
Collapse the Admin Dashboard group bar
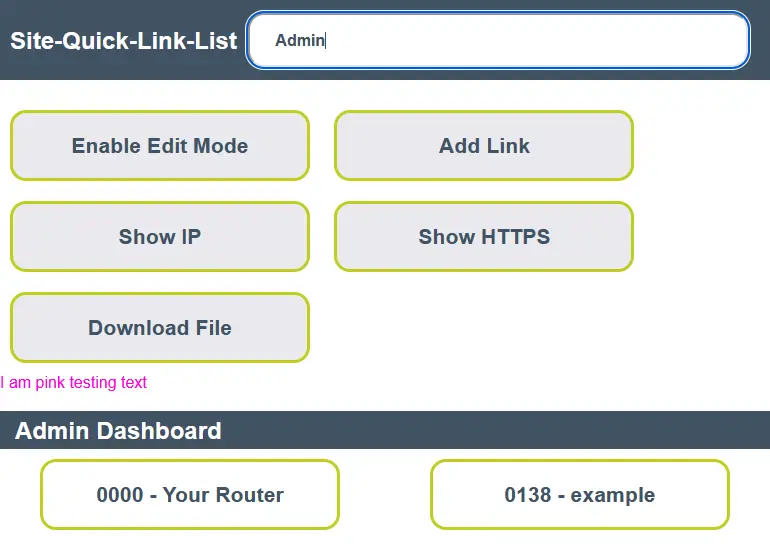tap(385, 431)
